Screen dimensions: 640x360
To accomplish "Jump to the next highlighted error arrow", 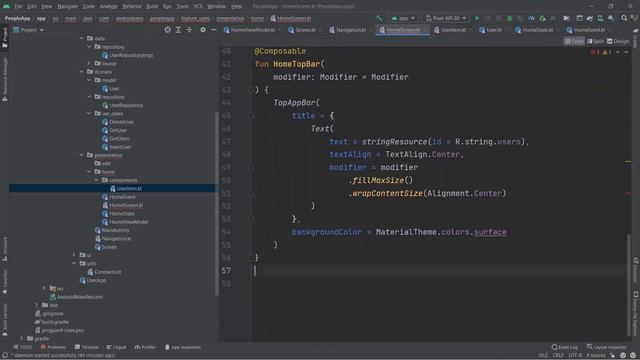I will tap(626, 52).
